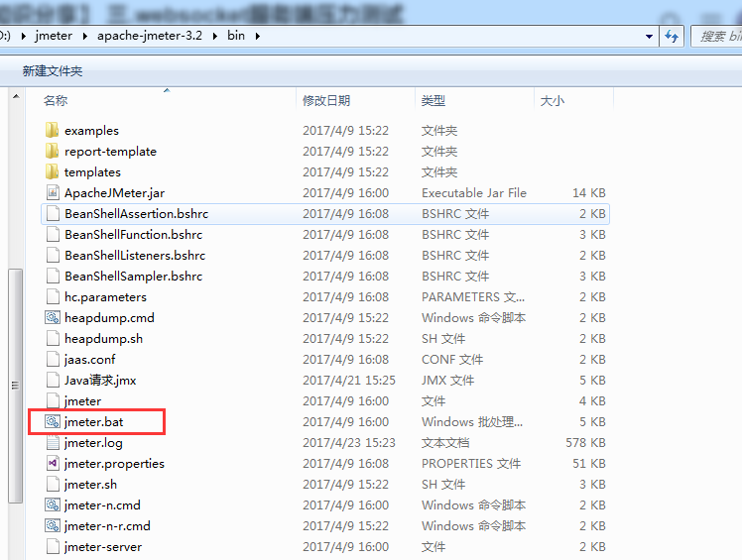Viewport: 742px width, 560px height.
Task: Select the templates folder name
Action: click(93, 172)
